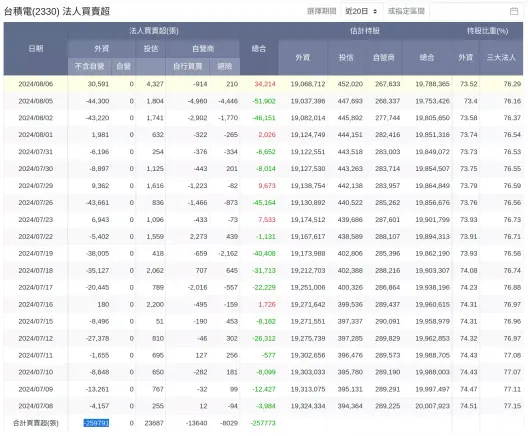Click investment trust value 4,327
528x436 pixels.
(155, 84)
